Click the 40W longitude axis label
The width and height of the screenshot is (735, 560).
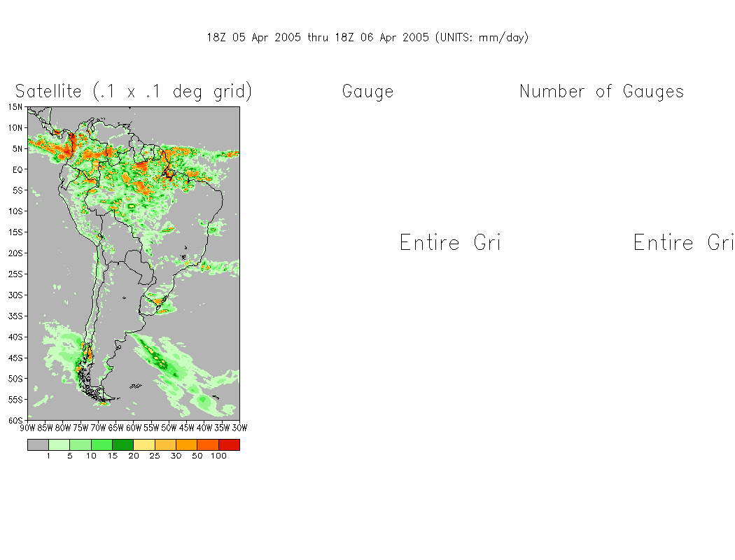point(204,428)
